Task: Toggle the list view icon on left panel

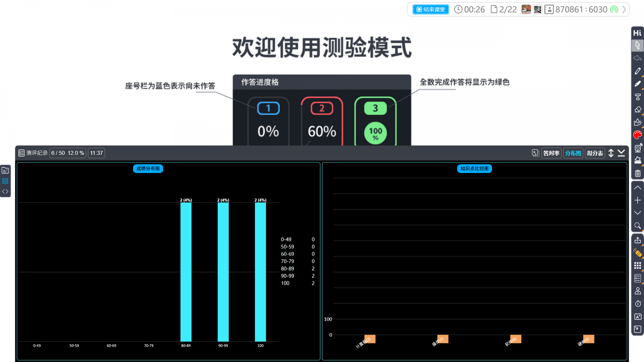Action: coord(5,181)
